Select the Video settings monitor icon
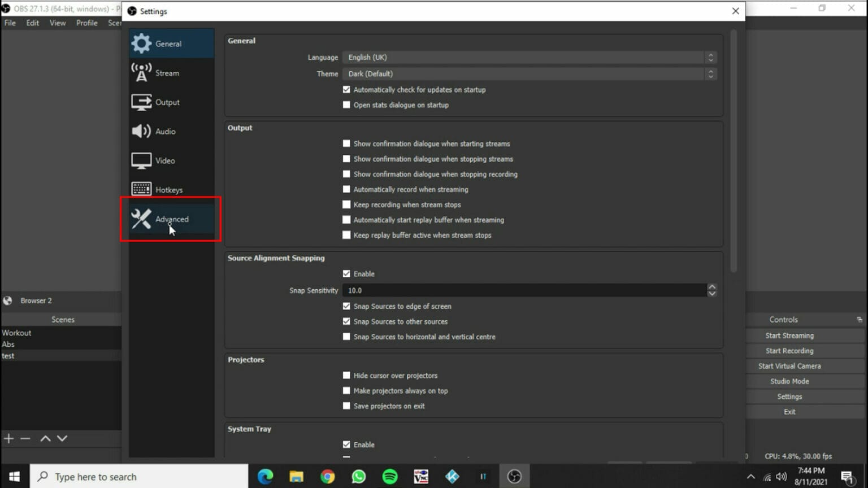This screenshot has width=868, height=488. point(141,160)
